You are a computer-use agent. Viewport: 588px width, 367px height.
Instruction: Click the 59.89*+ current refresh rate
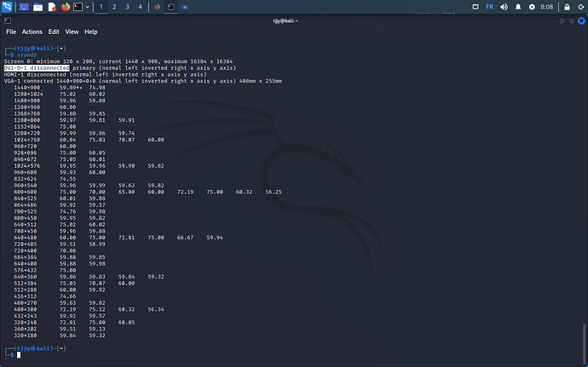click(71, 88)
